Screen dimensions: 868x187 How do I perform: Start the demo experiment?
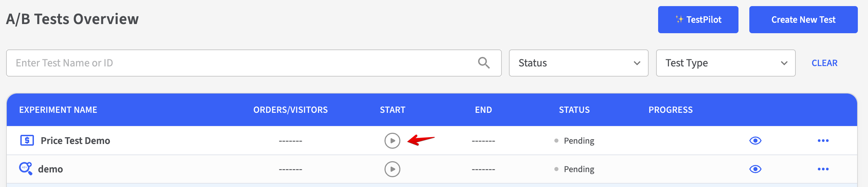coord(392,169)
